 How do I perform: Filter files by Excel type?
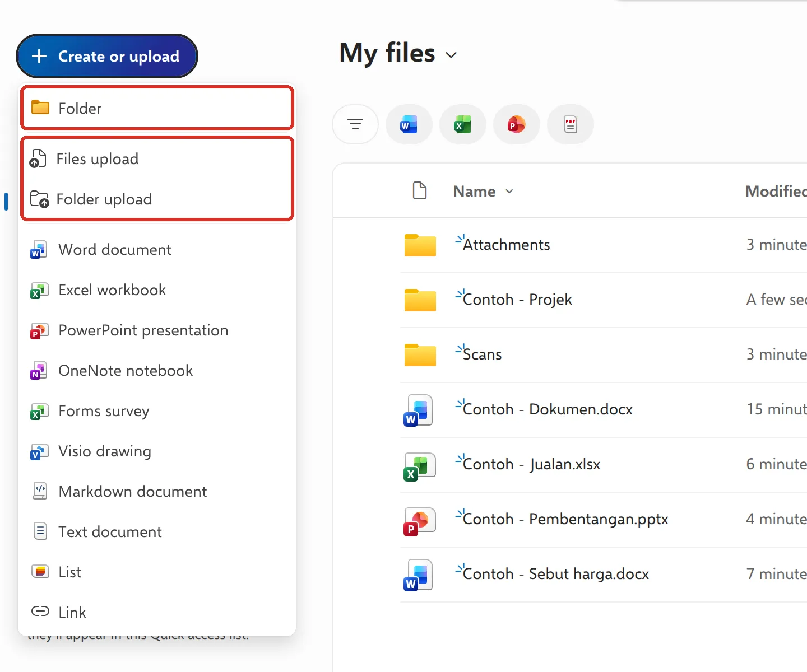tap(463, 124)
